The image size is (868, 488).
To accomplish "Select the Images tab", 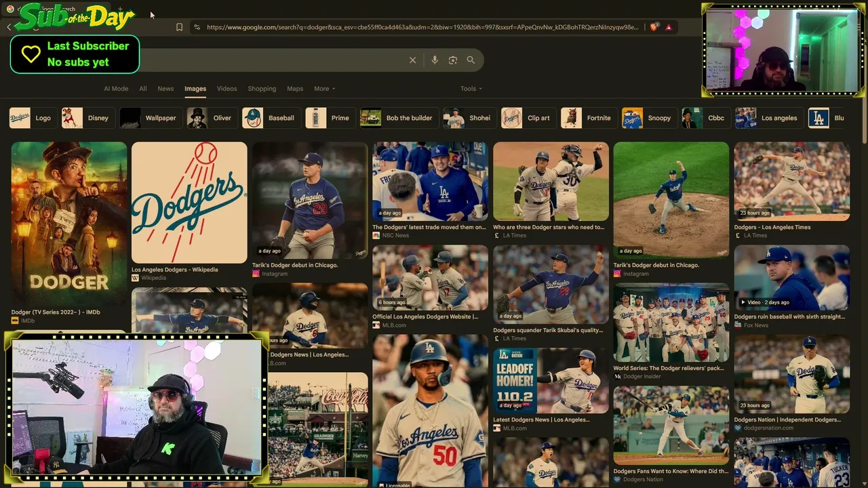I will coord(195,89).
